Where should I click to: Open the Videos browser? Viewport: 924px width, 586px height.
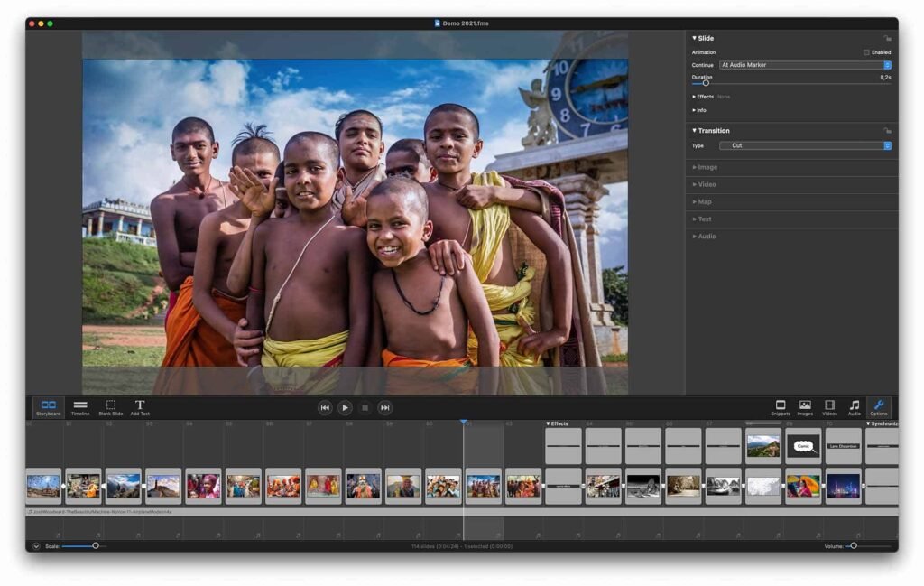[828, 407]
